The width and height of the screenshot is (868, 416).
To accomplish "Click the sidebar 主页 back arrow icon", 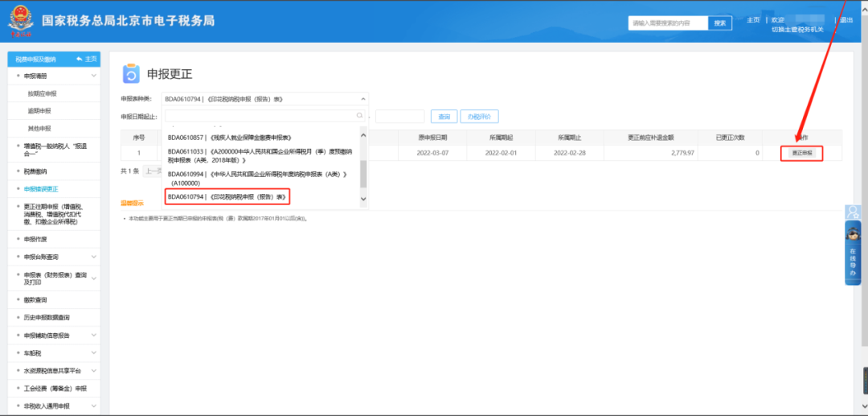I will 79,59.
